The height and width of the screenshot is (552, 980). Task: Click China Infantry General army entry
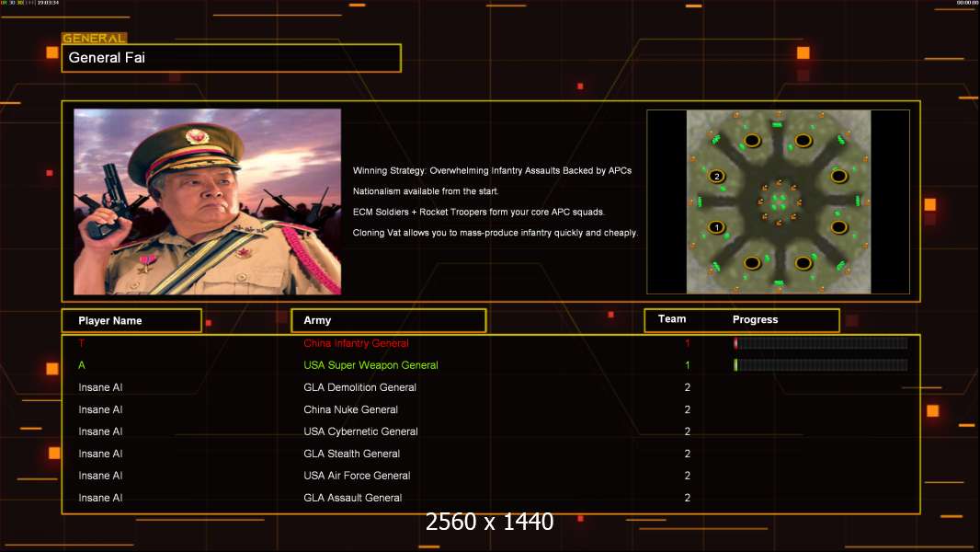[357, 343]
